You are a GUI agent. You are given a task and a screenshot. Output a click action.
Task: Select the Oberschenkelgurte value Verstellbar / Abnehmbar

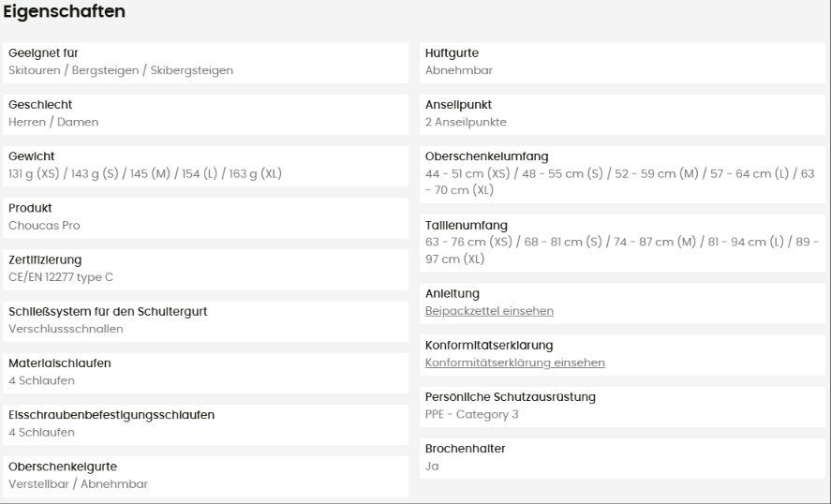(x=79, y=484)
